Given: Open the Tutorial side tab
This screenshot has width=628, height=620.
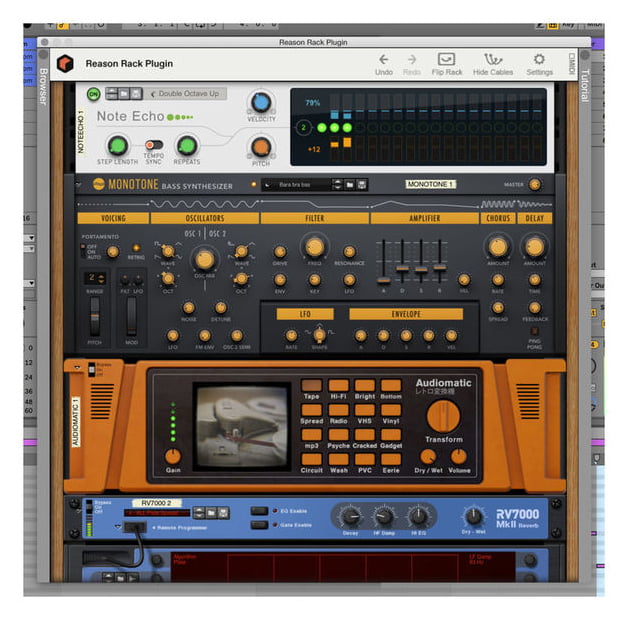Looking at the screenshot, I should click(x=585, y=86).
